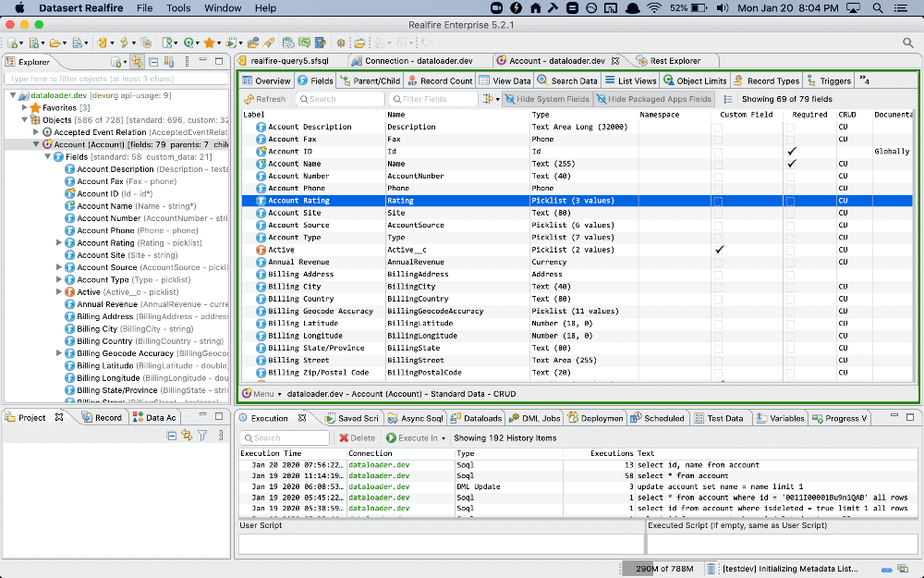The height and width of the screenshot is (578, 924).
Task: Toggle Hide System Fields
Action: pos(547,99)
